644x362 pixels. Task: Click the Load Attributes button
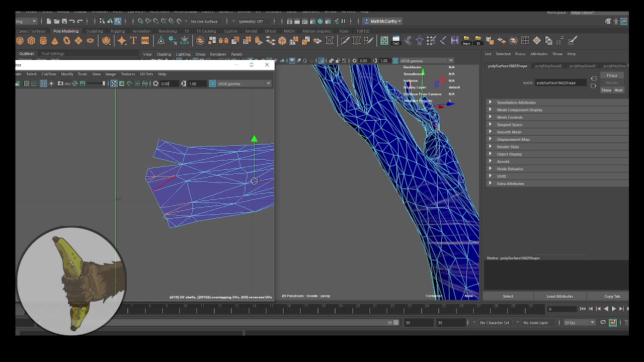point(559,296)
